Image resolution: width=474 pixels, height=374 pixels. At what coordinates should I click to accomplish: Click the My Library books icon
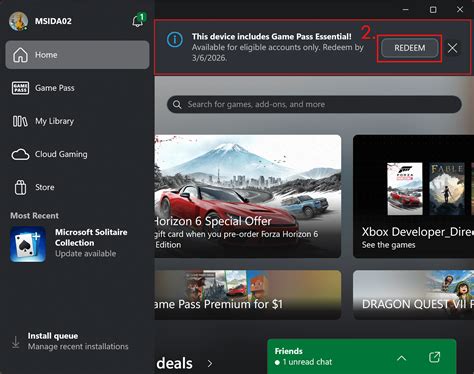(20, 121)
